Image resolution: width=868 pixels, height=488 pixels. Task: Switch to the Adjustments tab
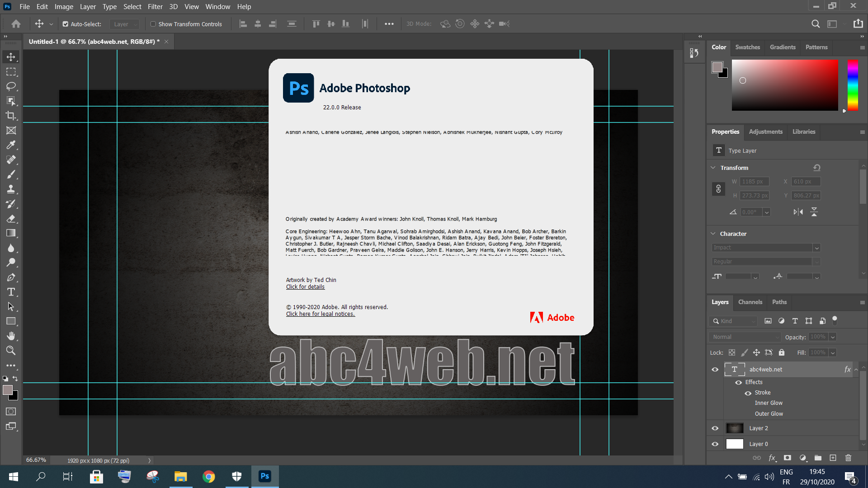765,131
